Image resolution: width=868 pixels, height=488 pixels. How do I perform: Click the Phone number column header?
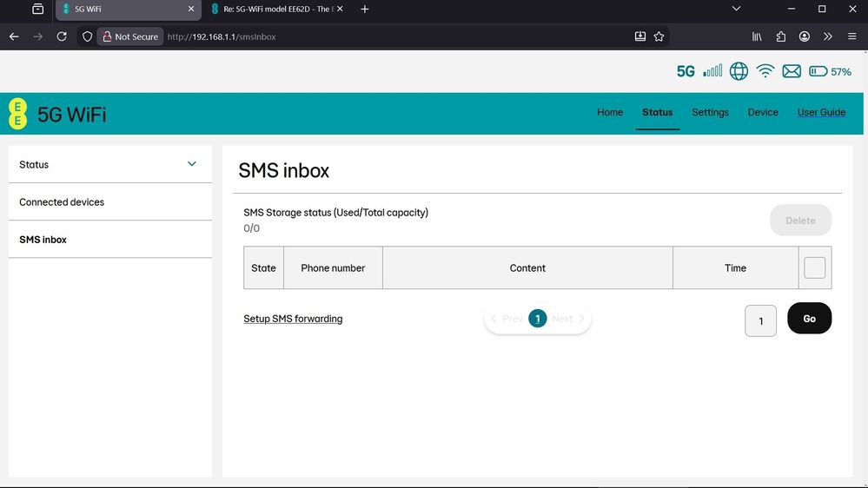tap(333, 267)
